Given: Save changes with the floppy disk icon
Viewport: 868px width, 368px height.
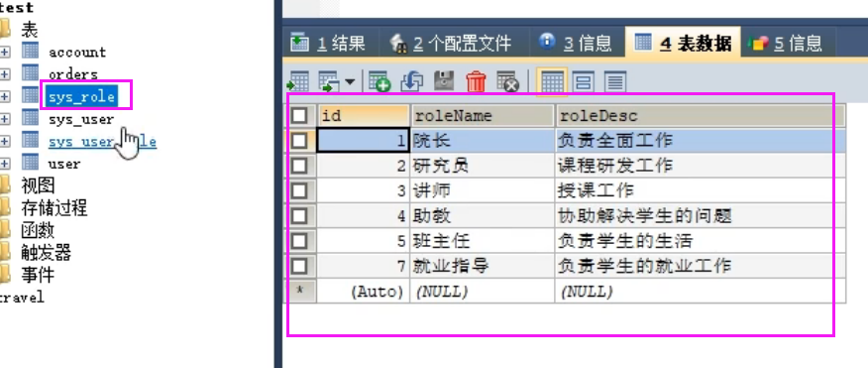Looking at the screenshot, I should pos(444,81).
